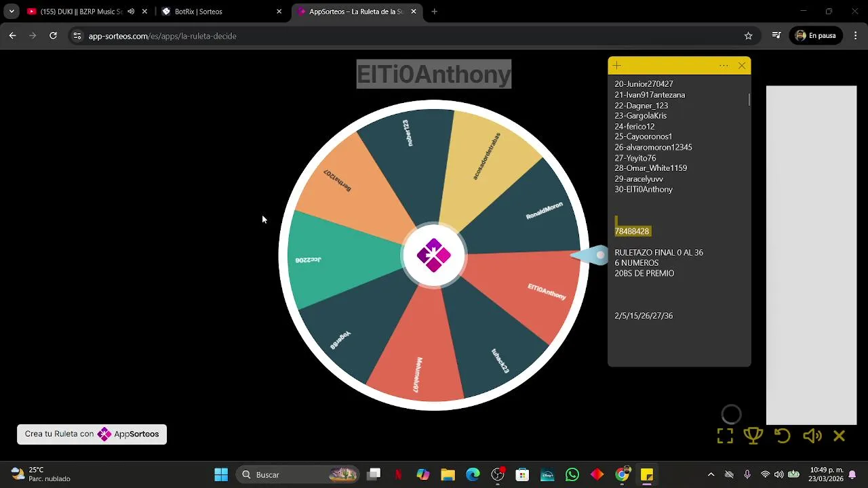868x488 pixels.
Task: Click the Jcc2206 green wheel segment
Action: pyautogui.click(x=339, y=261)
